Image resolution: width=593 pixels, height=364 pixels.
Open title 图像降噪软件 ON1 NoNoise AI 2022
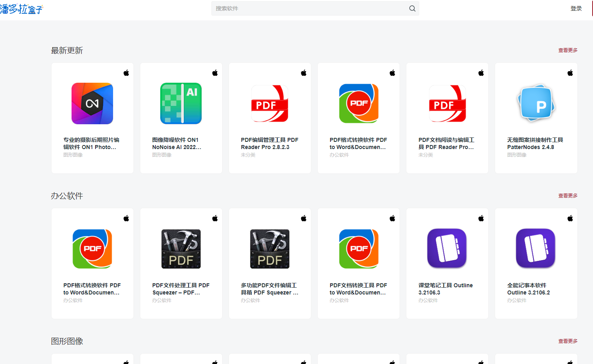pos(177,143)
